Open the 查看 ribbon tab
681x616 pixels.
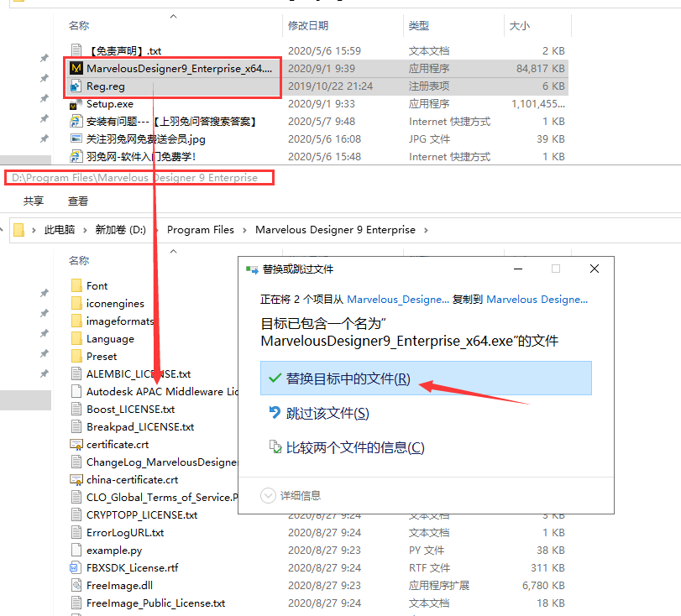point(78,201)
